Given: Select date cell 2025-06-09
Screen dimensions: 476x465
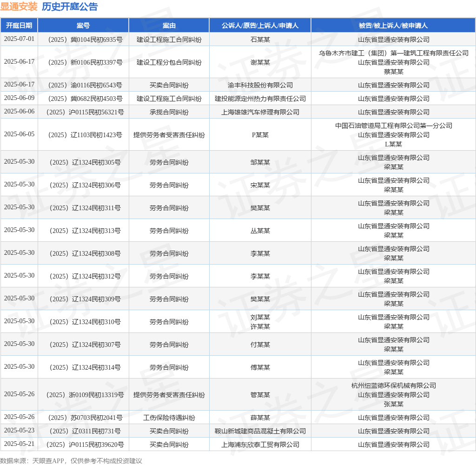Looking at the screenshot, I should coord(19,98).
